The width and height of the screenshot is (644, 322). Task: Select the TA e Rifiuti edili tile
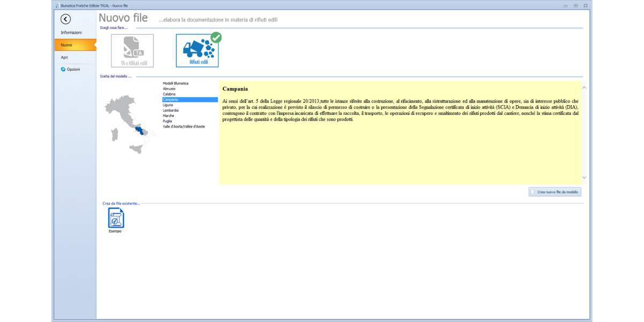[133, 51]
